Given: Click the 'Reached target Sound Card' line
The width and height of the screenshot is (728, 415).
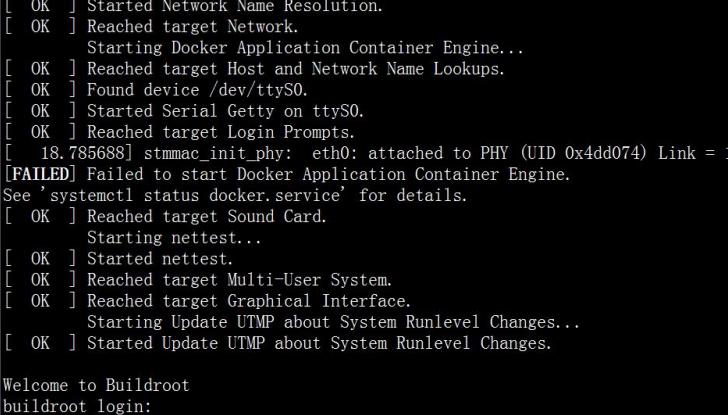Looking at the screenshot, I should (x=206, y=216).
